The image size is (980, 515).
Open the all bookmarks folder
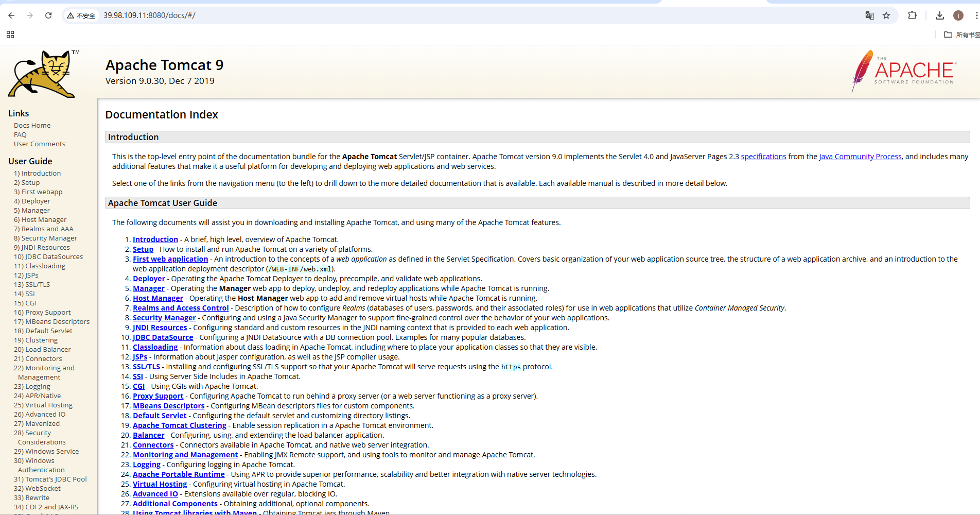[x=960, y=35]
